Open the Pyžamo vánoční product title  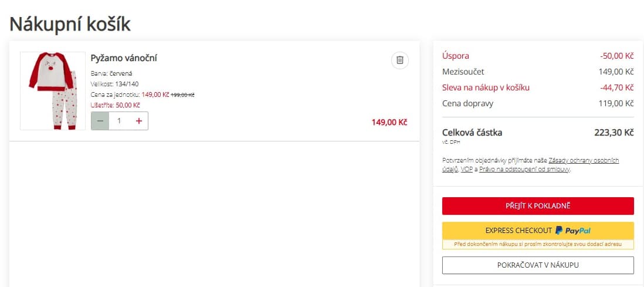124,58
